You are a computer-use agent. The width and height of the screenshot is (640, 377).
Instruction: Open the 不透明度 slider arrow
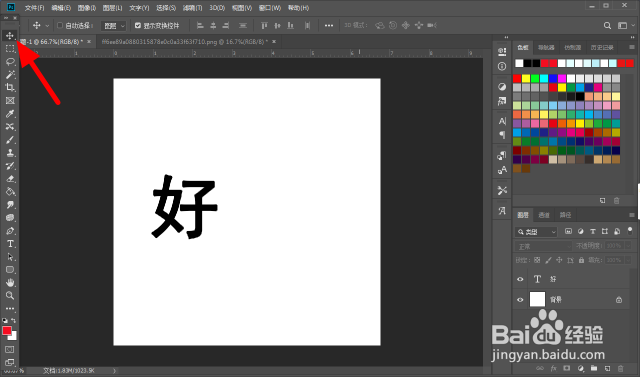pyautogui.click(x=628, y=246)
